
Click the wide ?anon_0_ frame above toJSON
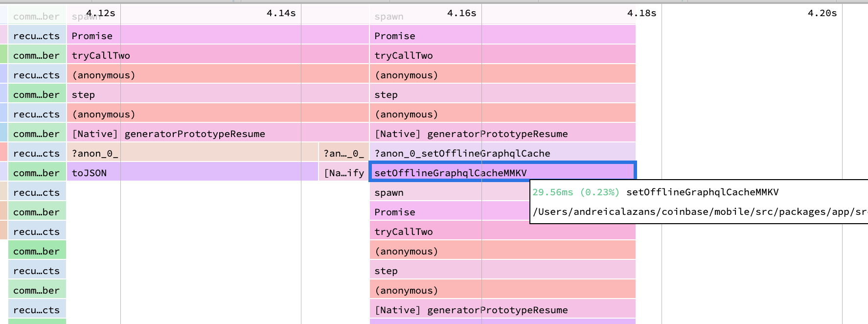coord(192,152)
